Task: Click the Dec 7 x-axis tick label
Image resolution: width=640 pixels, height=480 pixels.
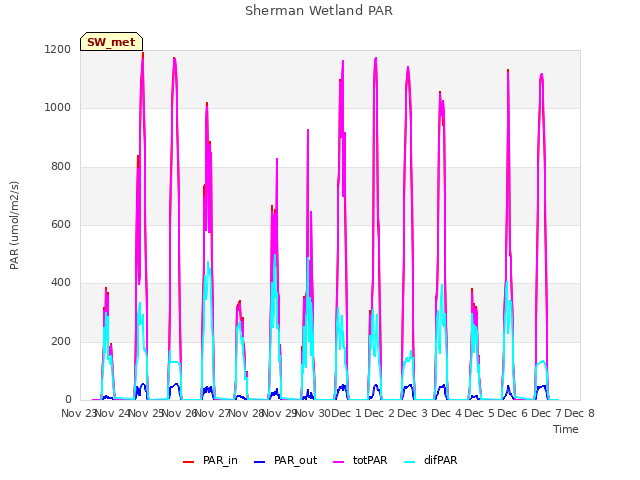Action: [x=546, y=413]
